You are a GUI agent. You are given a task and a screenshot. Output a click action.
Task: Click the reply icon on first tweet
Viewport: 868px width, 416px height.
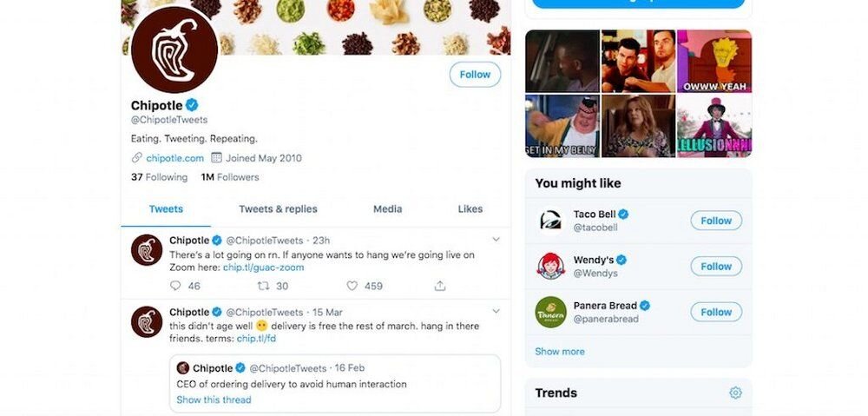(x=175, y=286)
